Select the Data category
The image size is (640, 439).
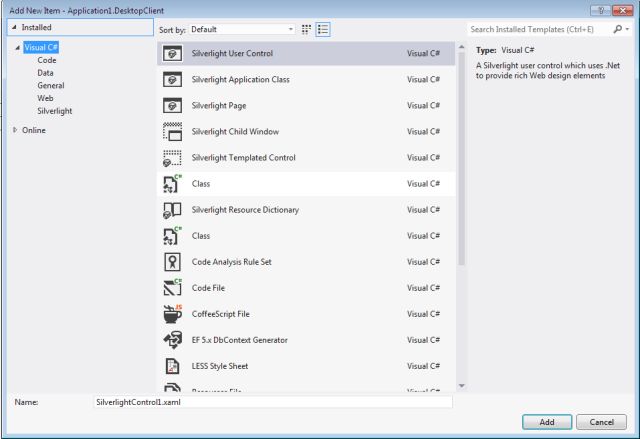click(45, 73)
